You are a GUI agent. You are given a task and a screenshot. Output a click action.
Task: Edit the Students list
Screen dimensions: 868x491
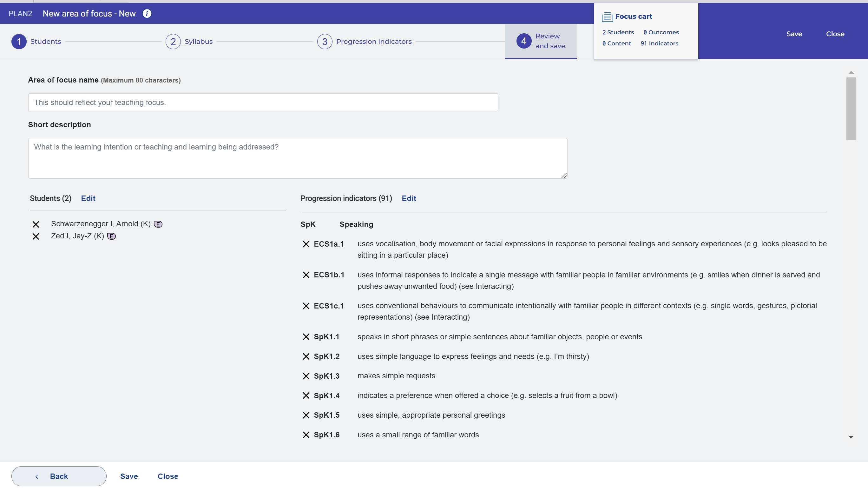click(x=88, y=198)
